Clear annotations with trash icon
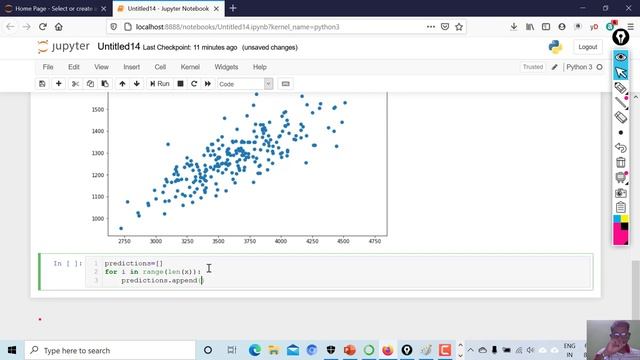Viewport: 640px width, 360px height. pyautogui.click(x=621, y=162)
